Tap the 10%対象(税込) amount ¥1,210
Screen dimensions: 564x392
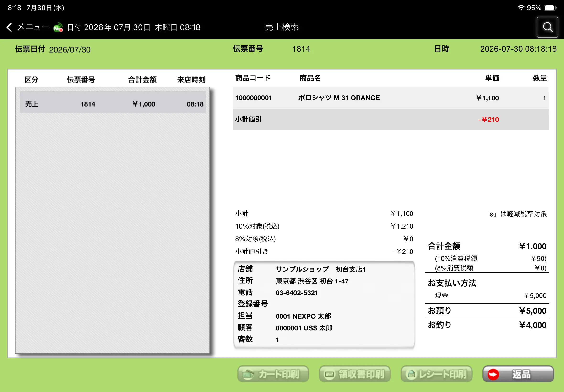[402, 226]
